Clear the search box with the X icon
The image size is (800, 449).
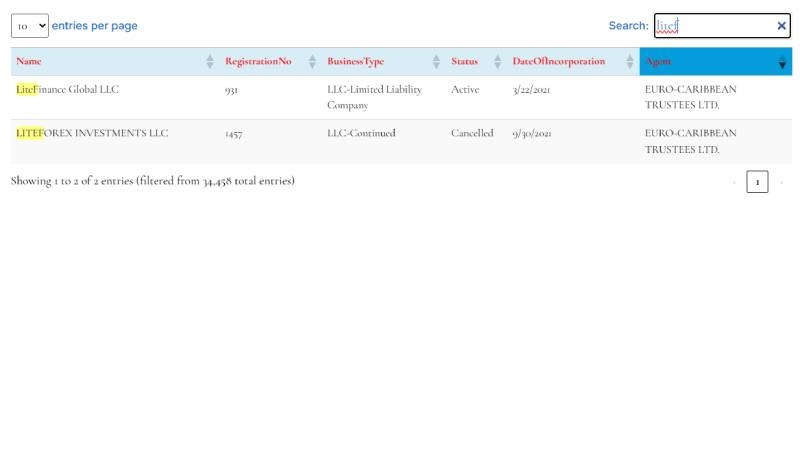tap(781, 26)
